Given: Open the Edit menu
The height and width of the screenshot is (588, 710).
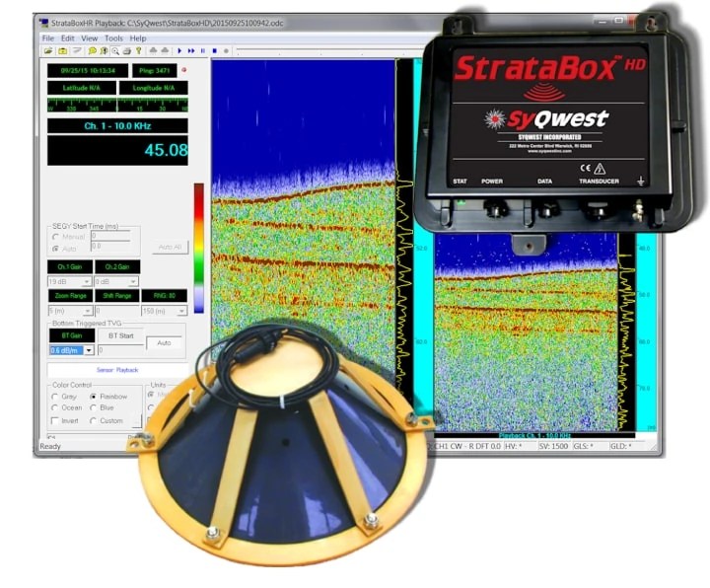Looking at the screenshot, I should coord(67,38).
